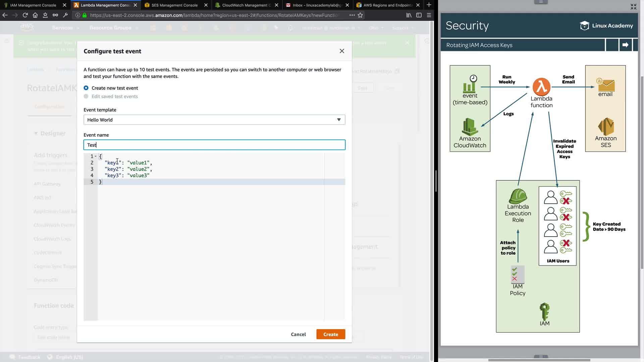Open the browser hamburger menu

click(429, 15)
